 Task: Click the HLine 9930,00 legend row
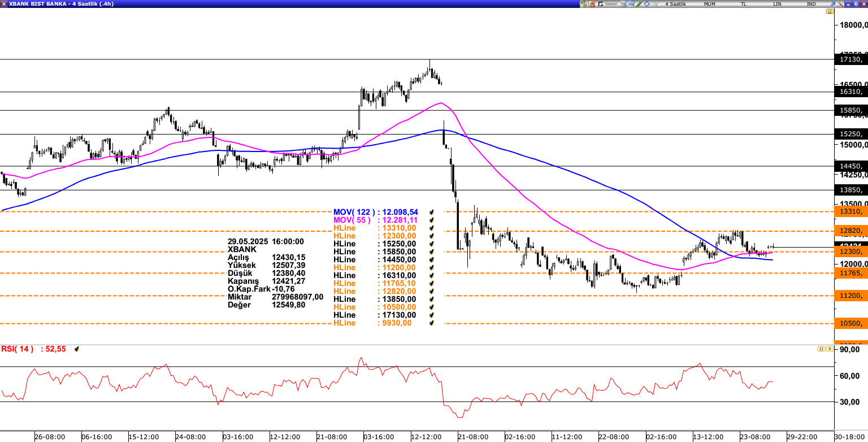click(373, 323)
